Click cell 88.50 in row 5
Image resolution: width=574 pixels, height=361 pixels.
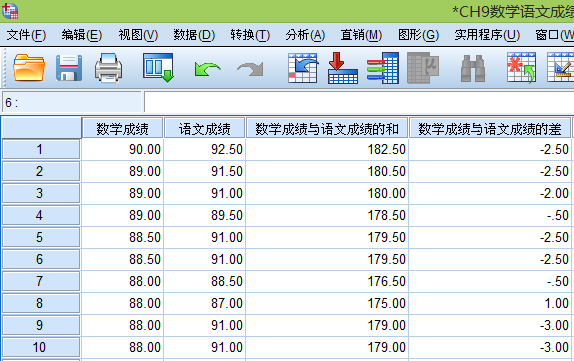(x=122, y=237)
